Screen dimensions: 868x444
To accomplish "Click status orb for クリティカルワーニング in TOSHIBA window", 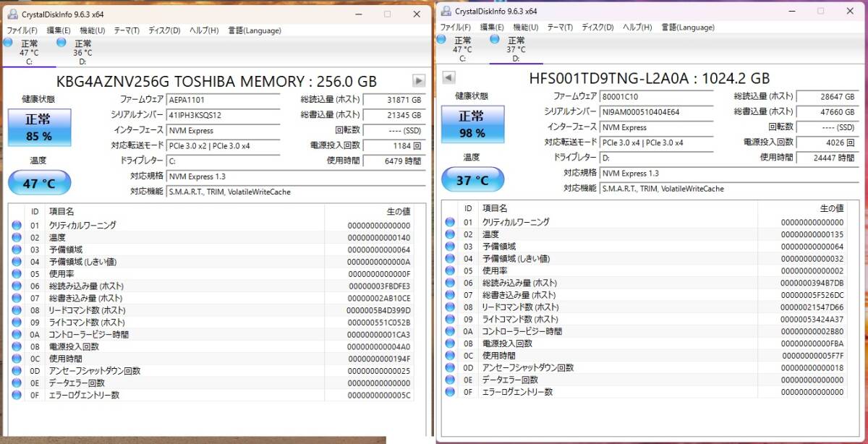I will pos(17,226).
